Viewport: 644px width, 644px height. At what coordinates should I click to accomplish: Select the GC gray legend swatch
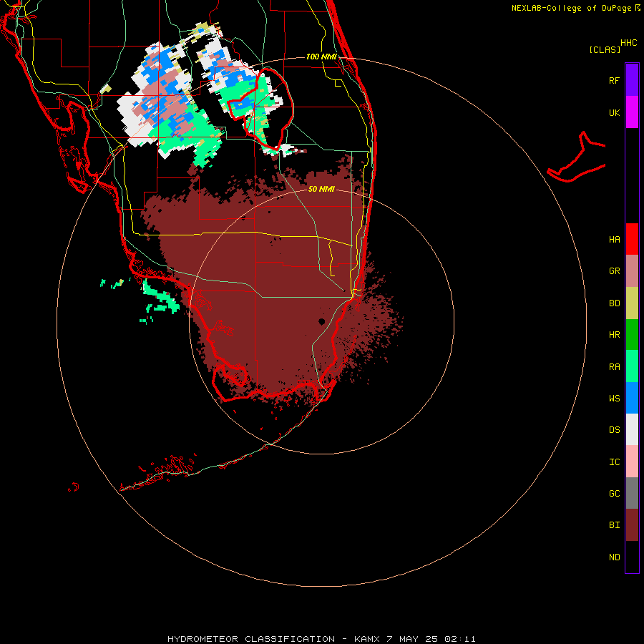point(632,493)
